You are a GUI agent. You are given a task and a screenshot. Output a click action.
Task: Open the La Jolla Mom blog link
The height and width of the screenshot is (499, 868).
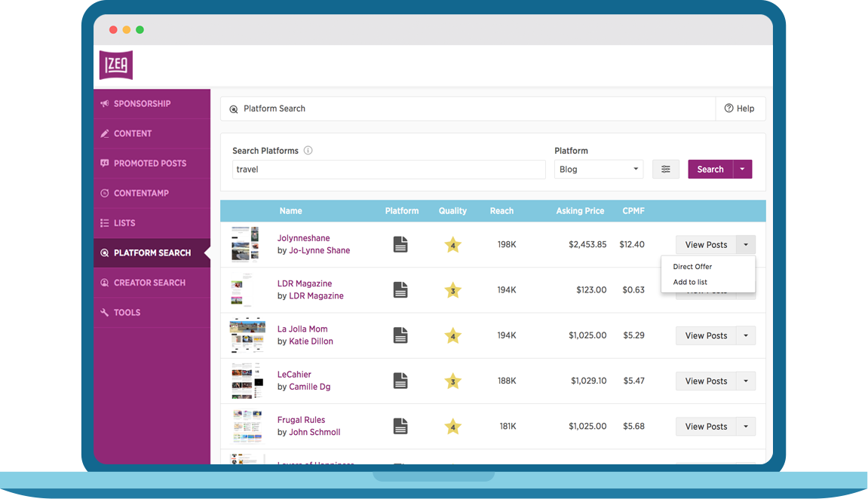[x=302, y=329]
